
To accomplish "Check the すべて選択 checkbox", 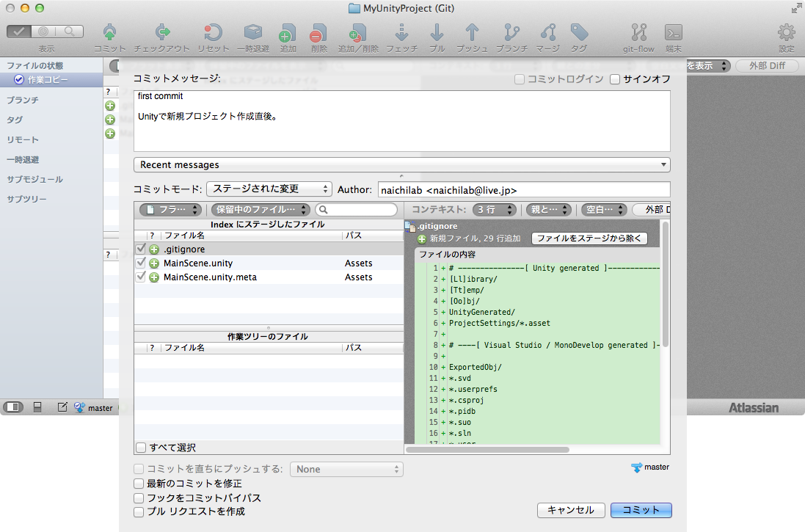I will [139, 447].
